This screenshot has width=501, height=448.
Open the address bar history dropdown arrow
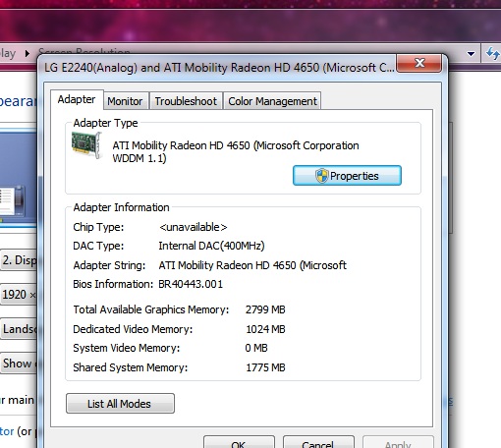(x=471, y=54)
